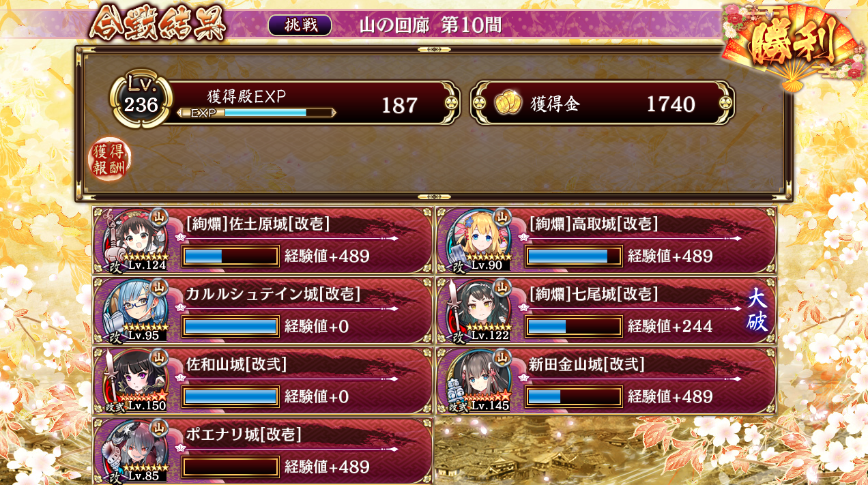
Task: Select the 佐土原城 character portrait
Action: tap(136, 240)
